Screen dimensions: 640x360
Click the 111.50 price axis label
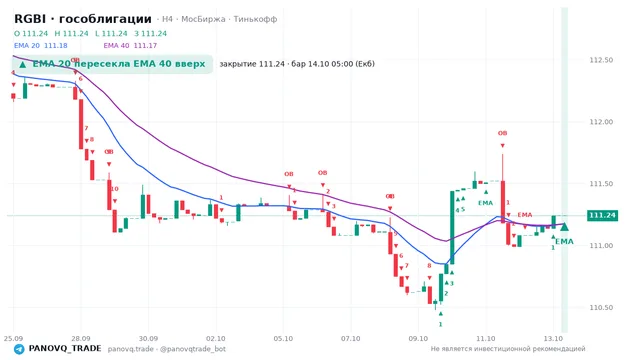coord(601,184)
